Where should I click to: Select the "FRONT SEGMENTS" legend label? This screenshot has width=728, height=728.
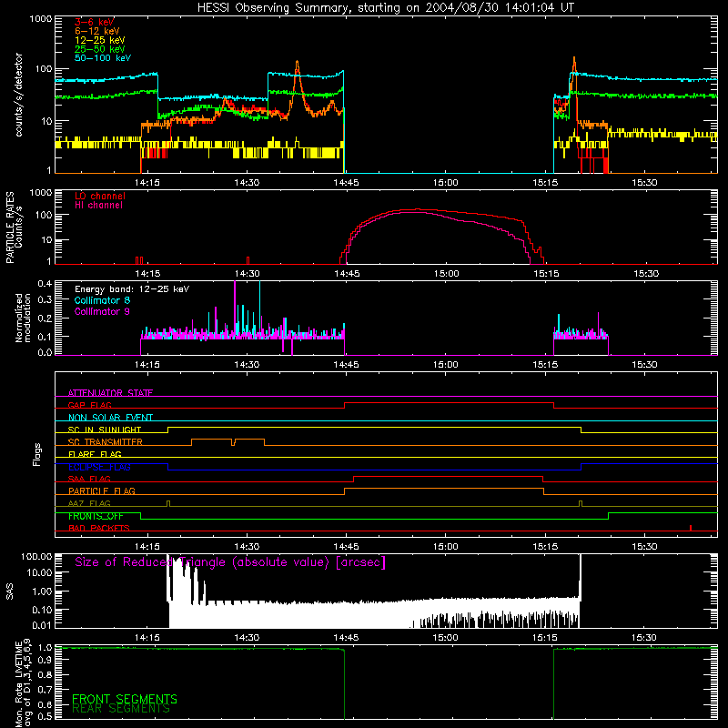pos(125,699)
